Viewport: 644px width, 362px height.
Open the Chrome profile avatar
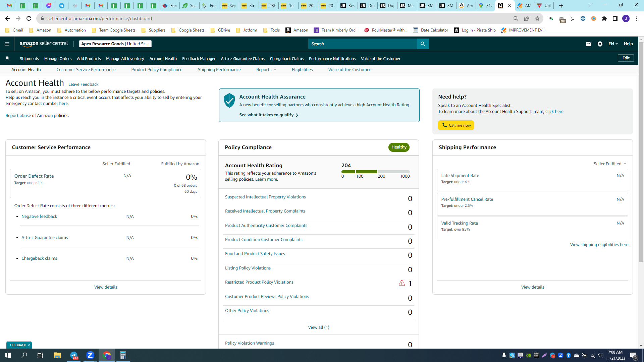click(626, 18)
